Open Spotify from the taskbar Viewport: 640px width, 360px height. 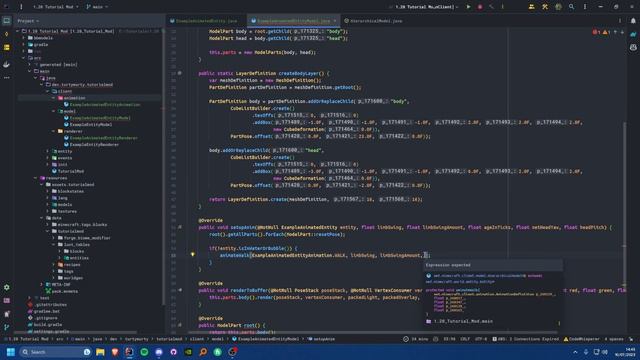coord(144,352)
